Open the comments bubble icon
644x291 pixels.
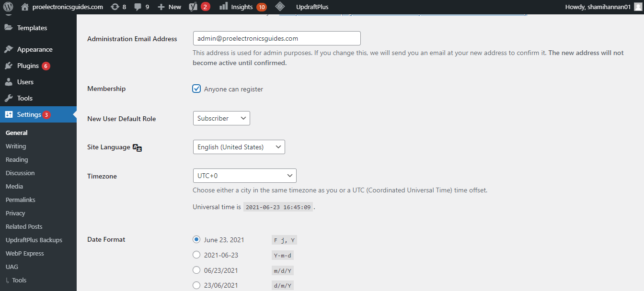point(138,7)
